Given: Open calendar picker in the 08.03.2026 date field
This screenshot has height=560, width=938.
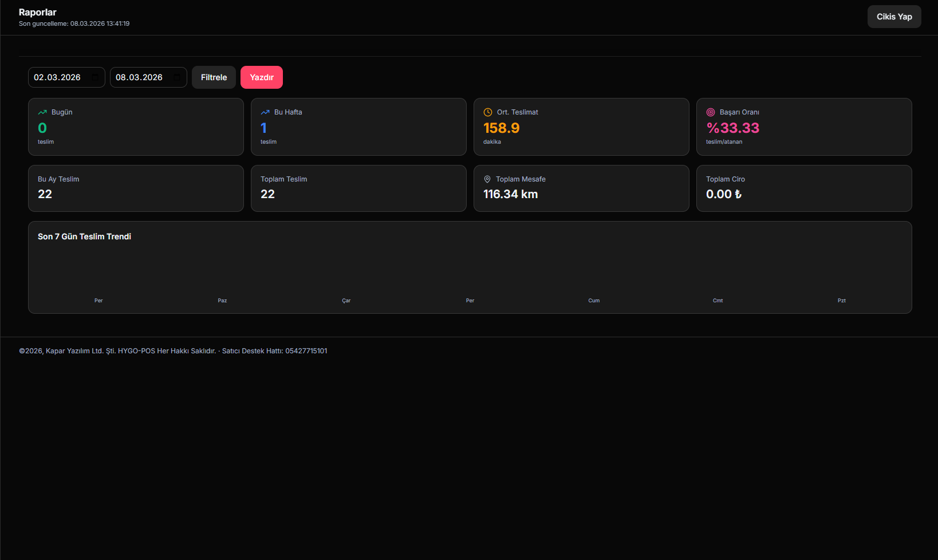Looking at the screenshot, I should pyautogui.click(x=177, y=77).
